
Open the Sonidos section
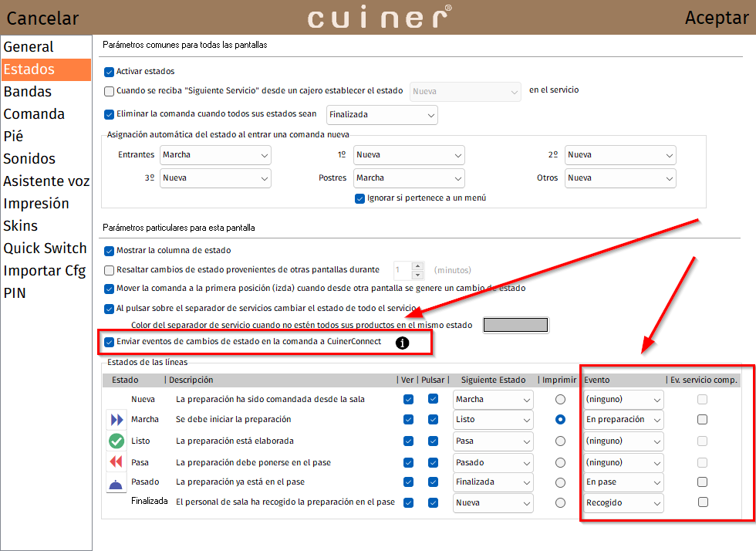pos(46,159)
